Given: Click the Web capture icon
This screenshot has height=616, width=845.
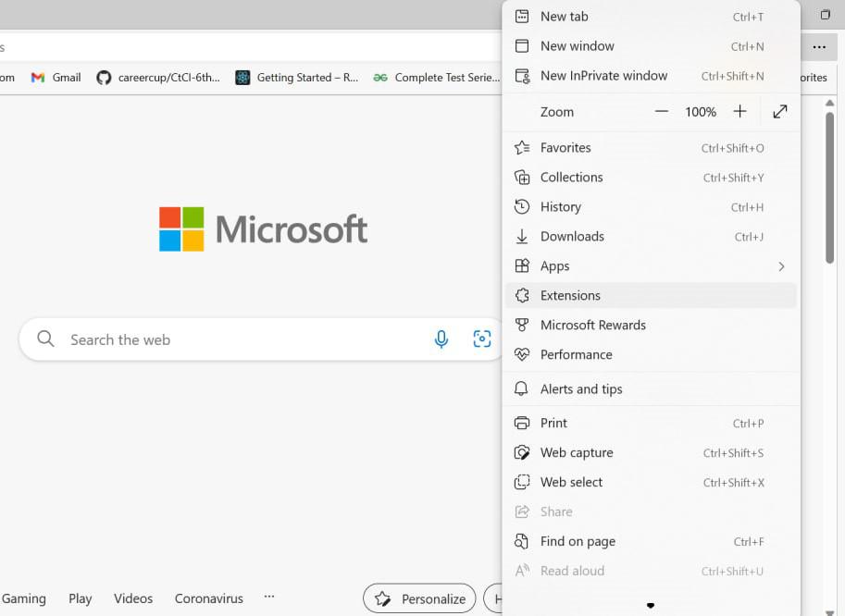Looking at the screenshot, I should [x=522, y=453].
